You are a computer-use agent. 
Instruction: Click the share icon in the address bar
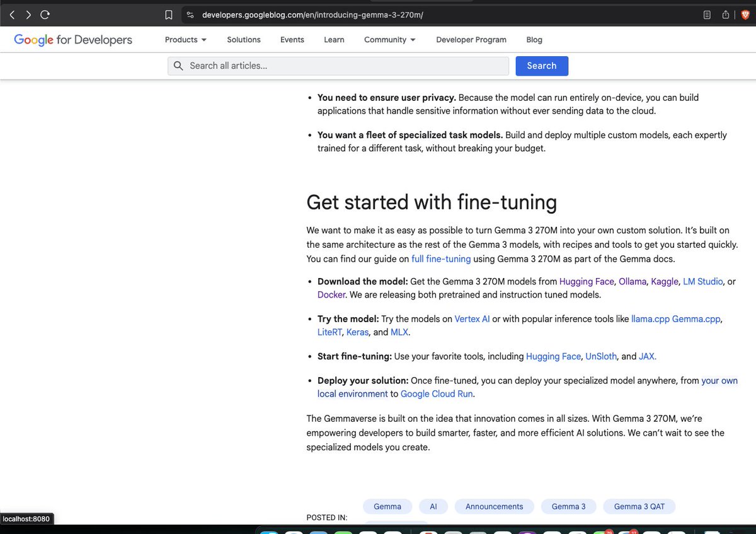[x=726, y=15]
